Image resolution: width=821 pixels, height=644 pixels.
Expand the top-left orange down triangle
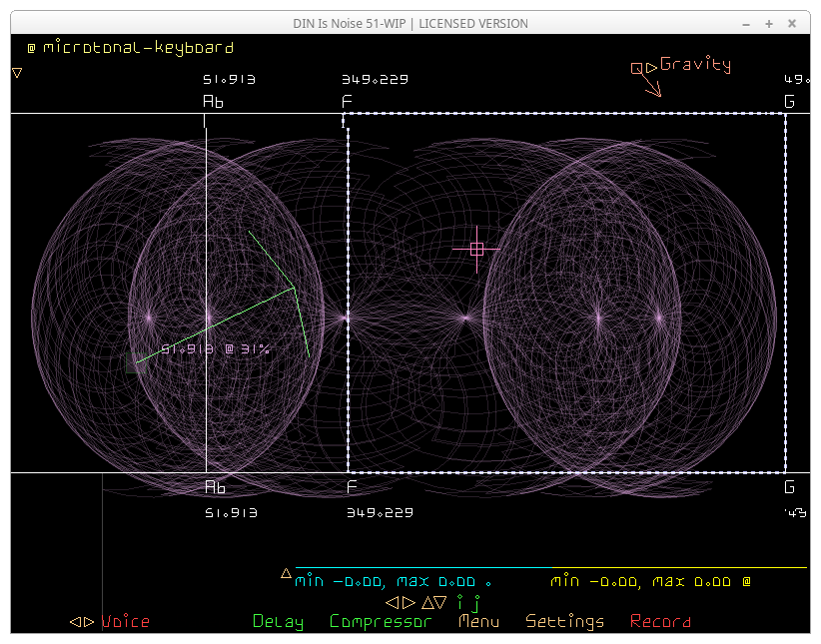pyautogui.click(x=17, y=73)
